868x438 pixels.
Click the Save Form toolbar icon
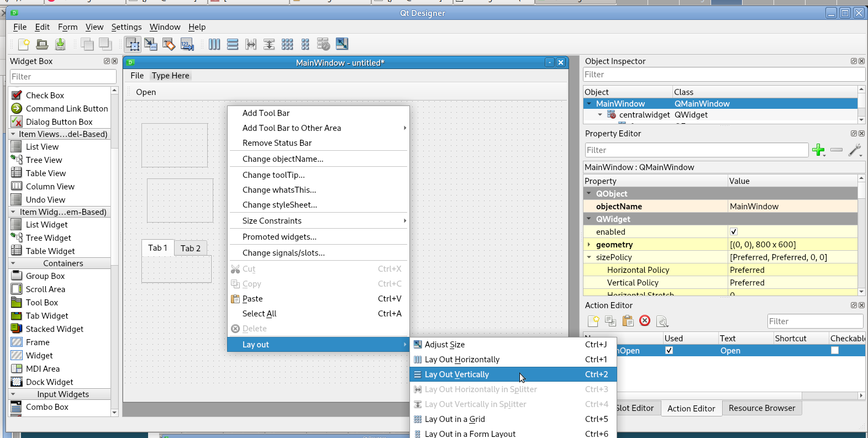tap(60, 44)
